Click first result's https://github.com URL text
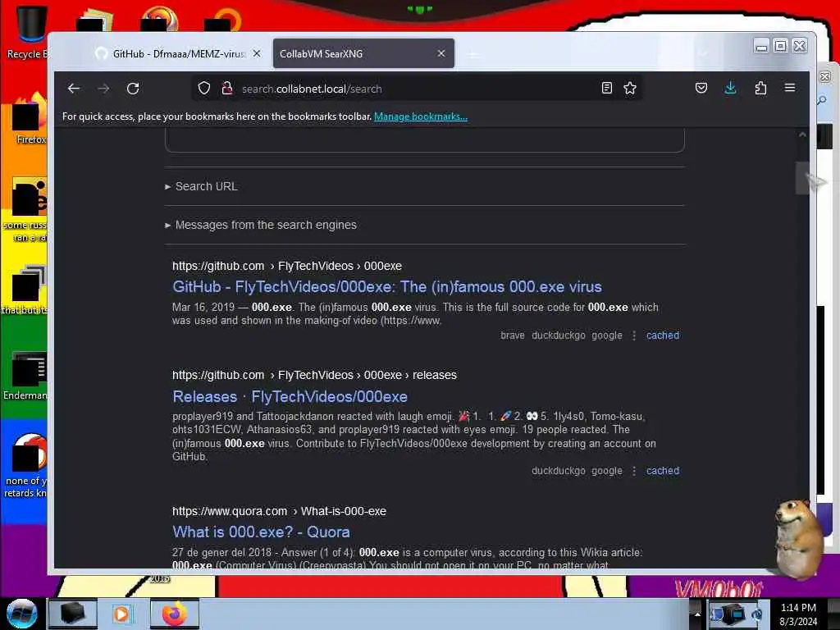840x630 pixels. click(218, 266)
